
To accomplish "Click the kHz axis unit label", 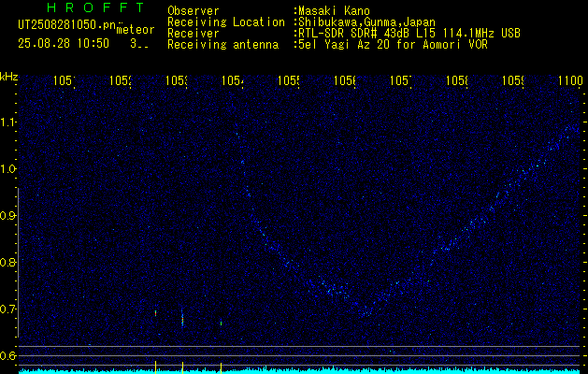I will (8, 77).
